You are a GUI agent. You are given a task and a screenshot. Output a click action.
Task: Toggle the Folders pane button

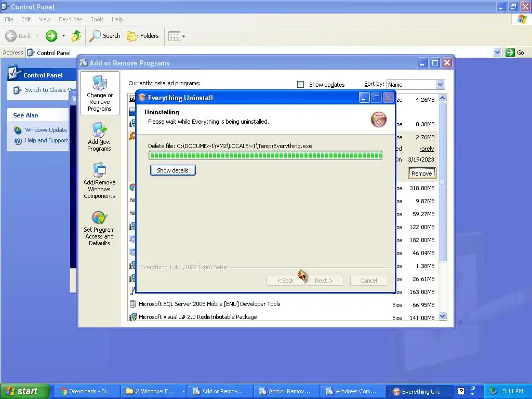tap(143, 36)
